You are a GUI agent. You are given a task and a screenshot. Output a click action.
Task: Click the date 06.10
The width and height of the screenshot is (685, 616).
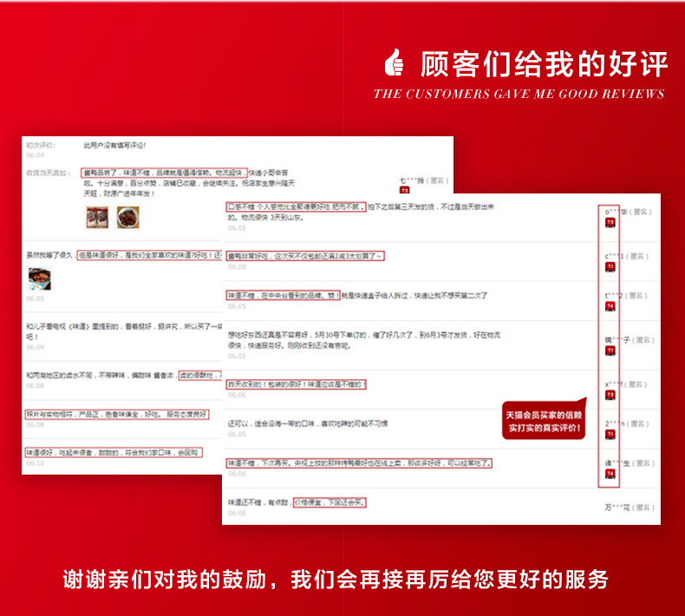click(35, 463)
